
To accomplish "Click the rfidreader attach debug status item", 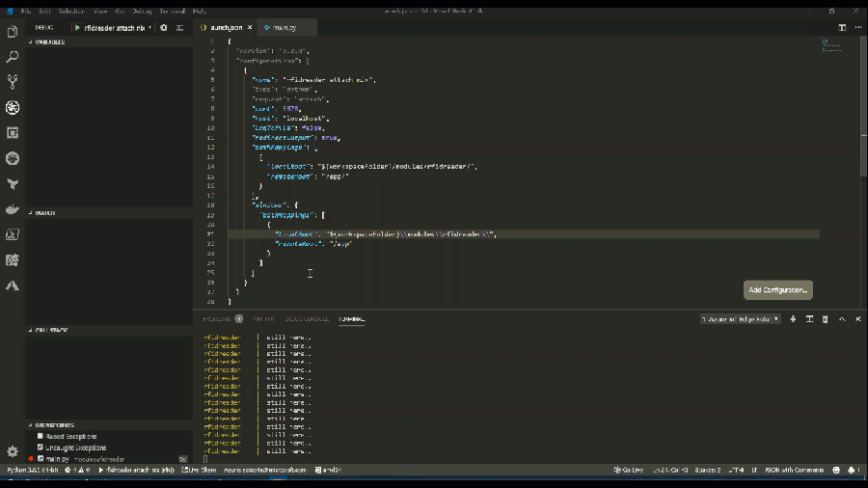I will pos(137,470).
